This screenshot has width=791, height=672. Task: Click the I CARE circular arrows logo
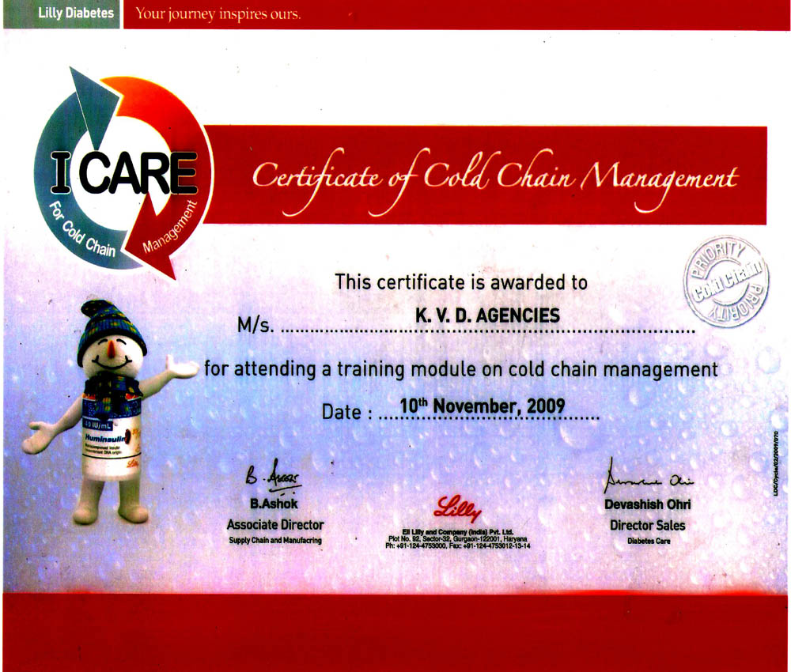click(x=123, y=172)
